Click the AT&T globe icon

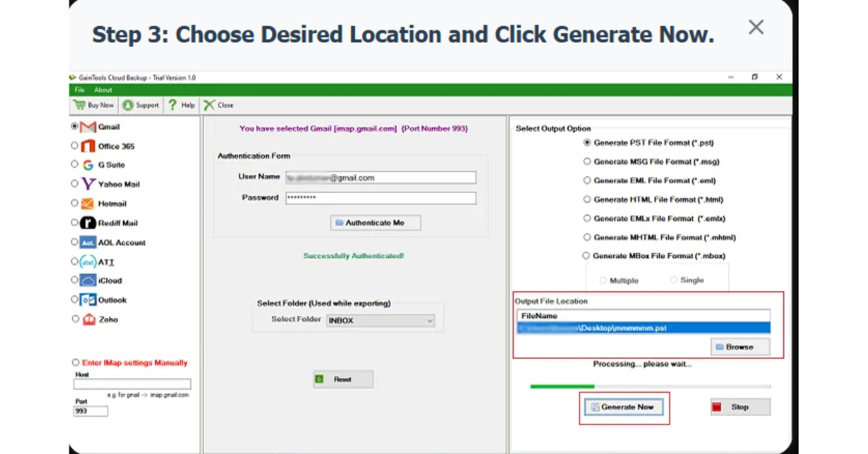point(88,262)
